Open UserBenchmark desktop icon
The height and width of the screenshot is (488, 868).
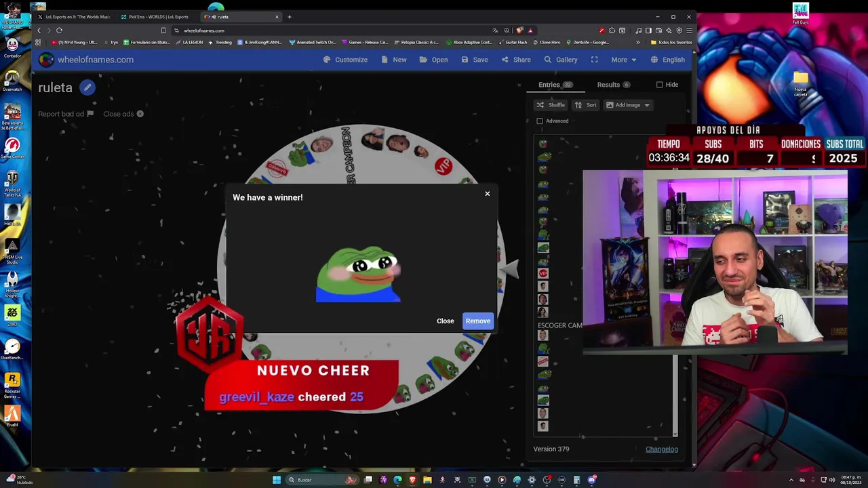pyautogui.click(x=12, y=350)
